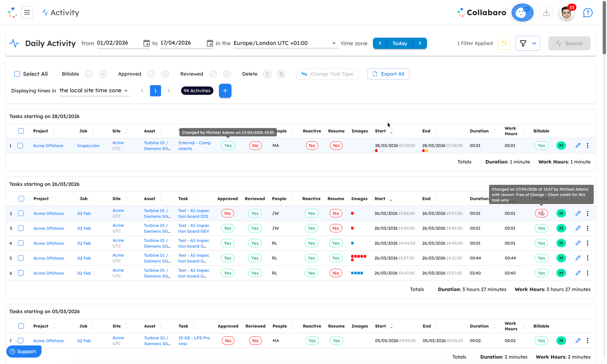607x364 pixels.
Task: Check the Select All checkbox
Action: 17,74
